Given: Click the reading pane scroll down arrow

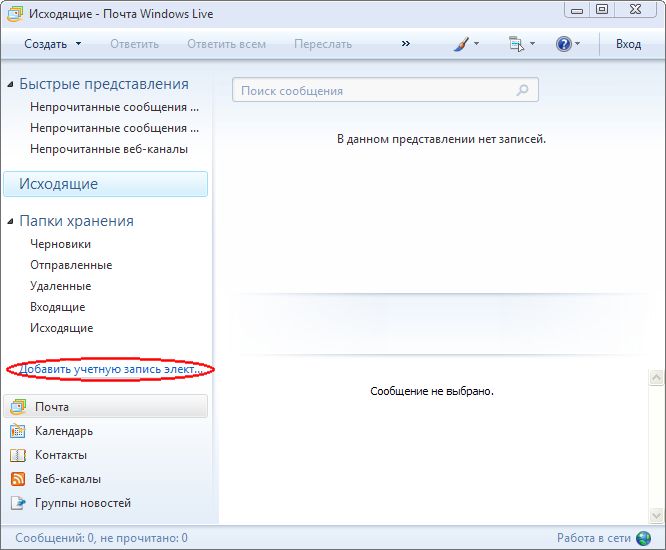Looking at the screenshot, I should click(656, 516).
